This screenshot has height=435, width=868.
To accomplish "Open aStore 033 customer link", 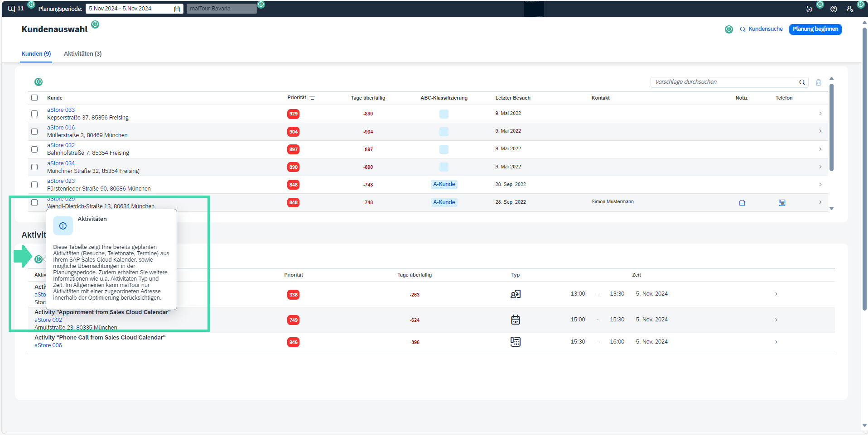I will (x=61, y=110).
